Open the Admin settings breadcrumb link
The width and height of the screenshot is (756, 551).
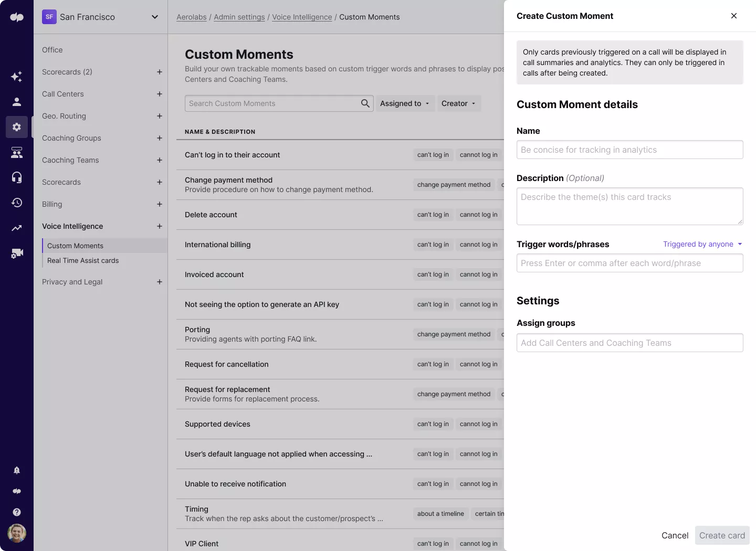(x=239, y=17)
